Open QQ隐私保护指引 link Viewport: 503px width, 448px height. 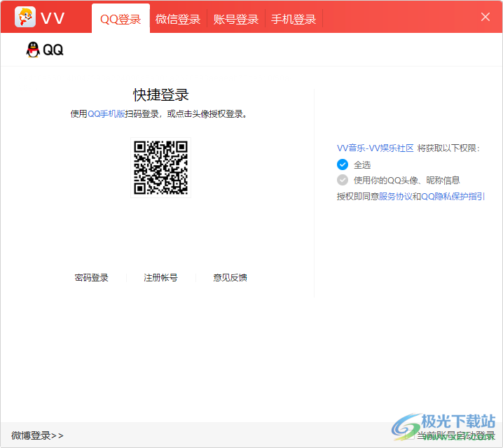click(453, 196)
